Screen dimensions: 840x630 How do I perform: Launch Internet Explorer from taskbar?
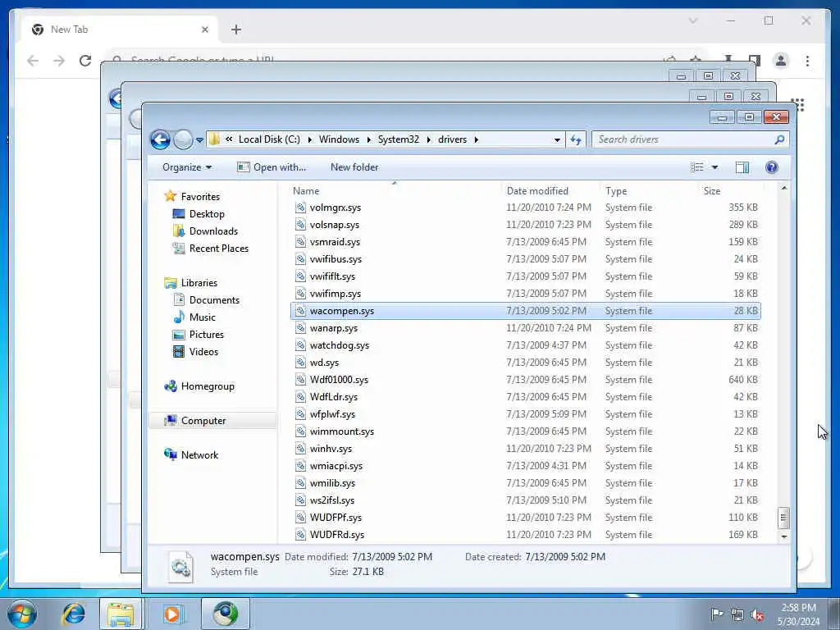(73, 614)
